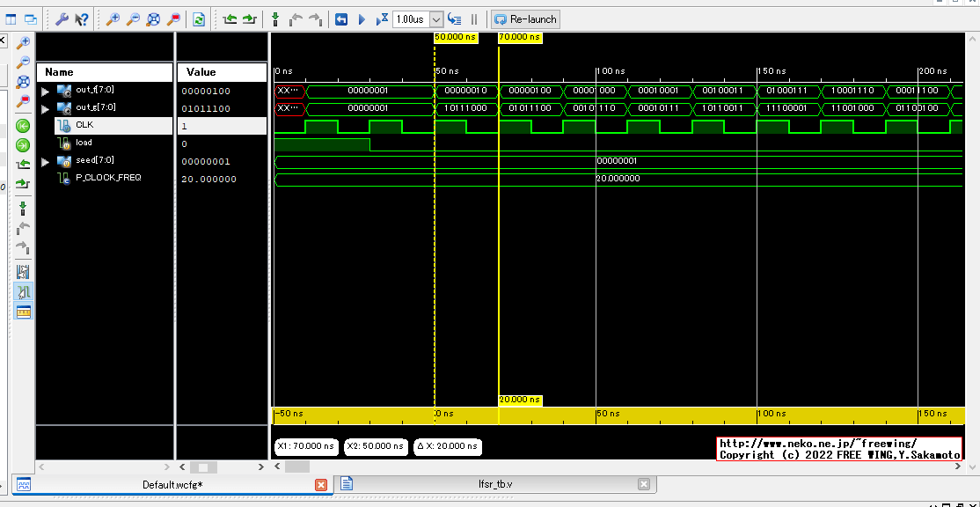980x507 pixels.
Task: Add marker icon in side toolbar
Action: [23, 209]
